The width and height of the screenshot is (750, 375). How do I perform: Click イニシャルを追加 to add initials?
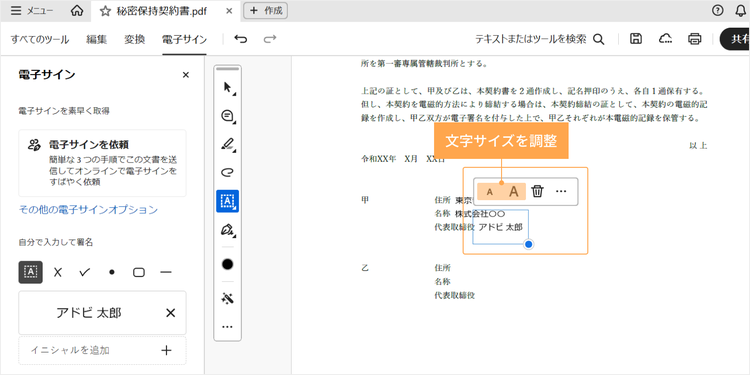(x=102, y=350)
